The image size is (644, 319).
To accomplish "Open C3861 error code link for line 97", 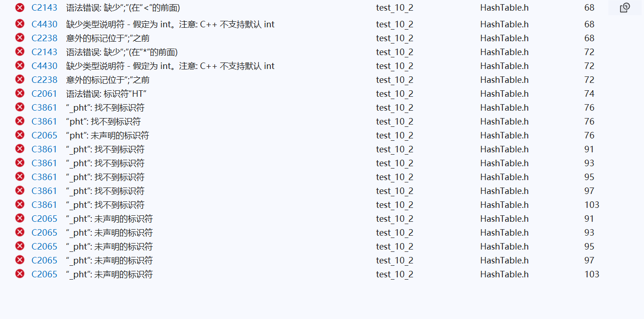I will click(44, 191).
